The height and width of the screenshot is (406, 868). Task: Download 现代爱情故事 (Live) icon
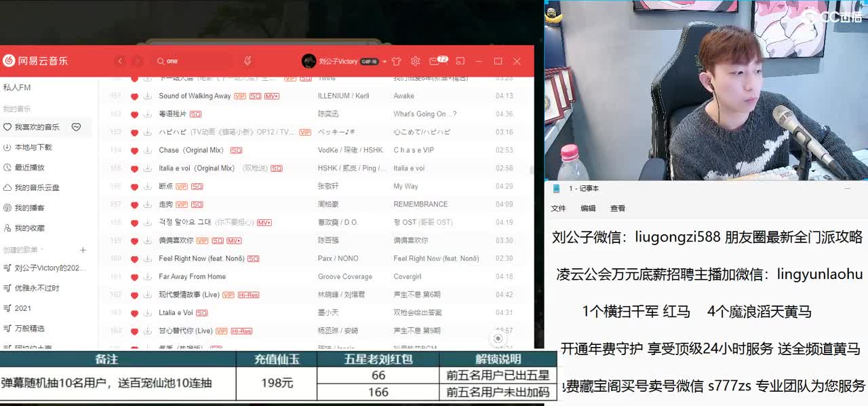[x=147, y=295]
